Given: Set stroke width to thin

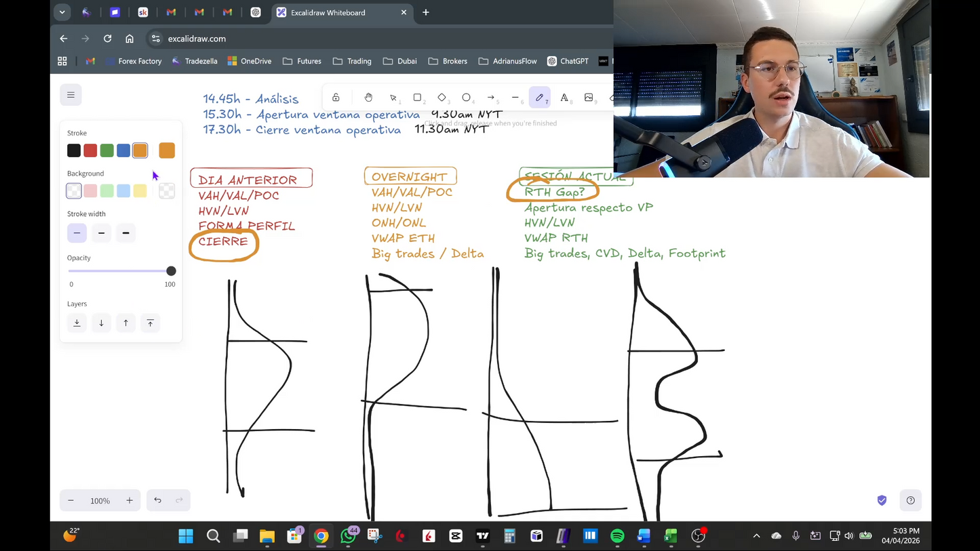Looking at the screenshot, I should point(77,233).
